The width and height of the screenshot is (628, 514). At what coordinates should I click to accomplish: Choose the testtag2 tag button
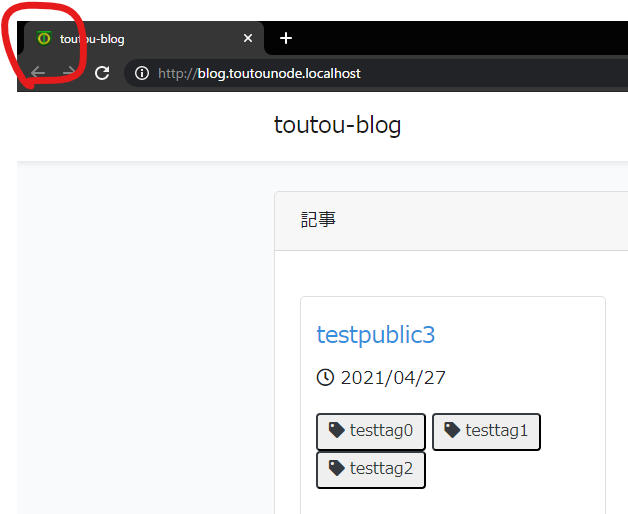coord(371,470)
